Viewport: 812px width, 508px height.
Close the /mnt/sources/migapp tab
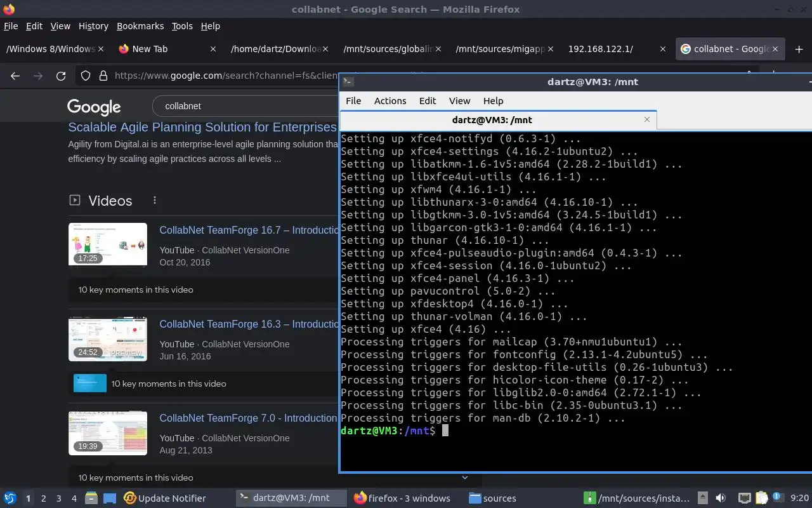pyautogui.click(x=551, y=49)
